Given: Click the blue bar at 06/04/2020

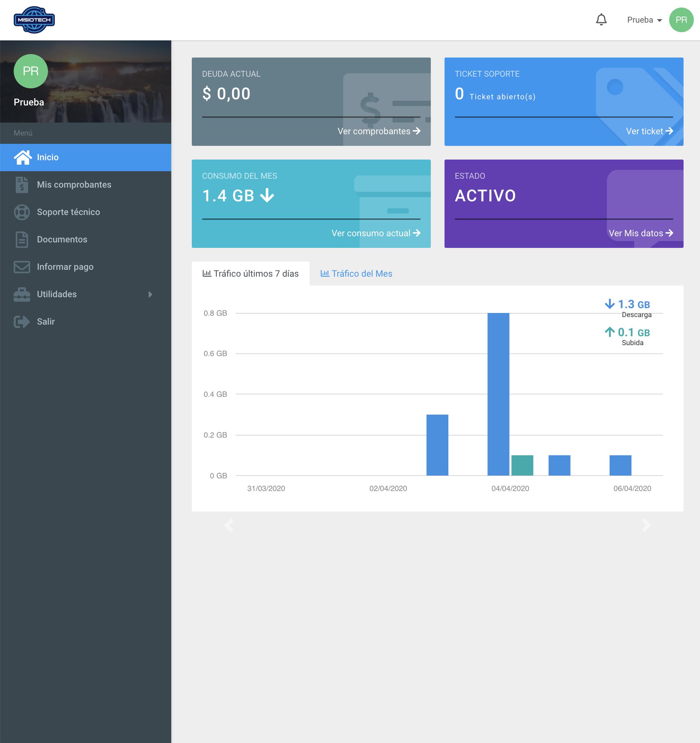Looking at the screenshot, I should pos(621,465).
